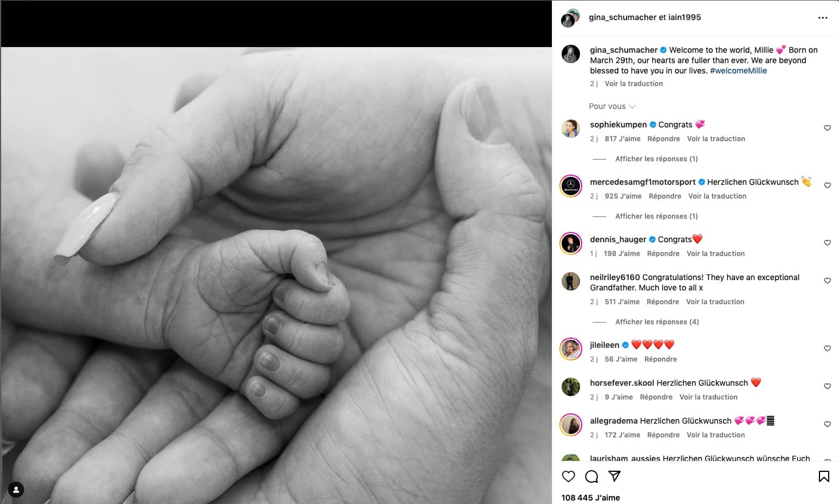839x504 pixels.
Task: Click Voir la traduction under the caption
Action: point(633,84)
